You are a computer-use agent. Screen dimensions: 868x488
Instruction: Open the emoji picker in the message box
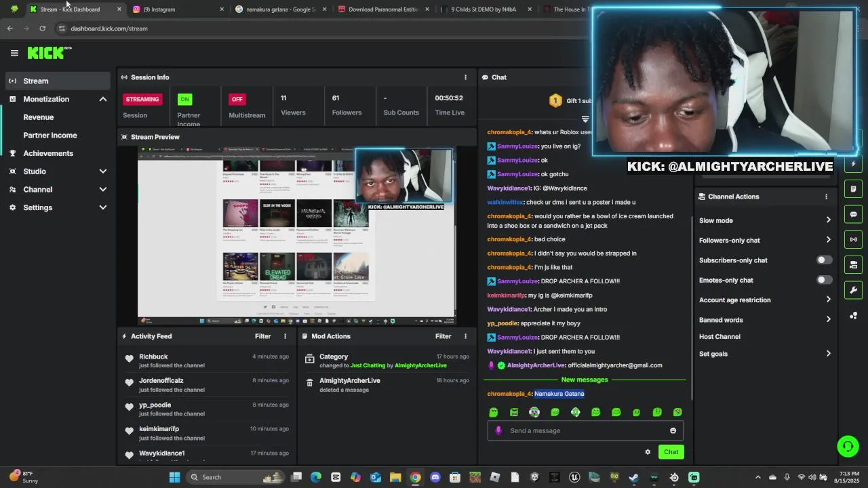pos(673,430)
